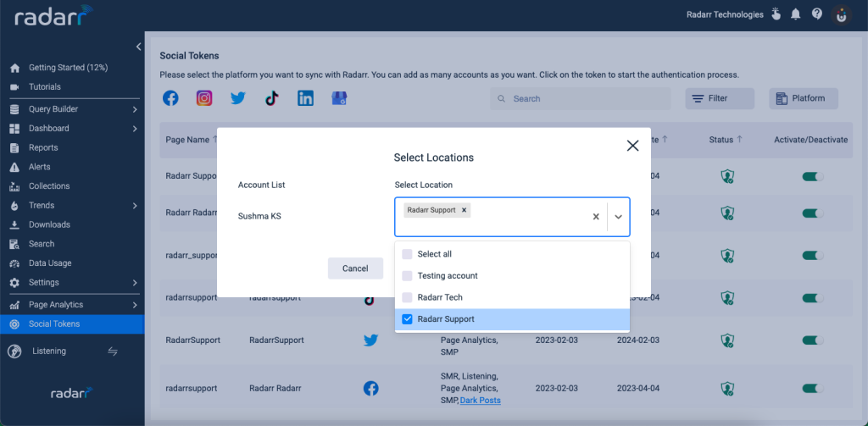Open the Filter button
868x426 pixels.
pyautogui.click(x=720, y=98)
